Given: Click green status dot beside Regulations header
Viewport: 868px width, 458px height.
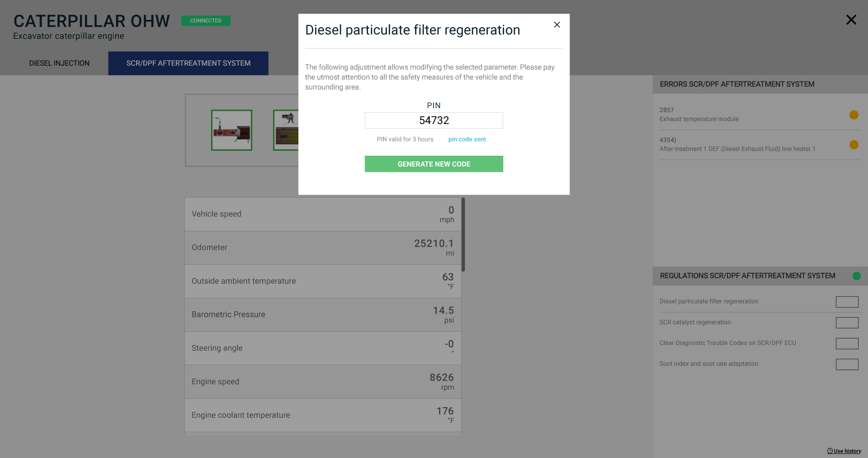Looking at the screenshot, I should [857, 276].
